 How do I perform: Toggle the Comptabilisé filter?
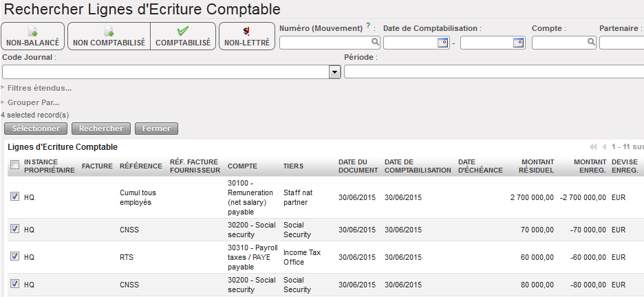(x=183, y=36)
